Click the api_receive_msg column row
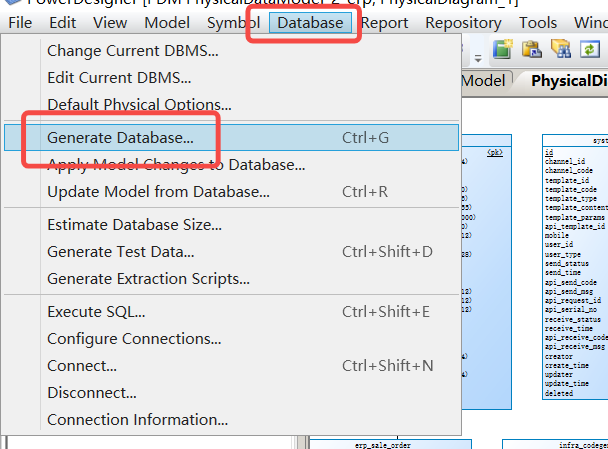608x449 pixels. [x=574, y=347]
